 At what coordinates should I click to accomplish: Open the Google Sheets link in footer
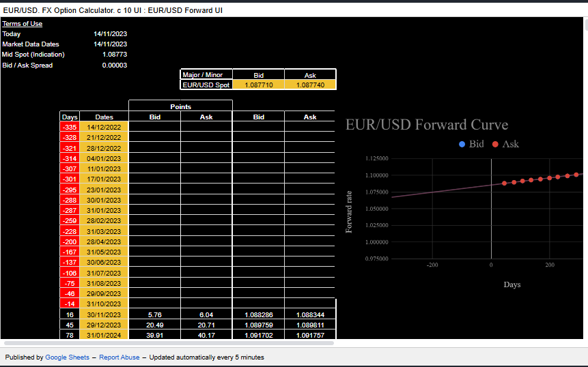point(67,357)
